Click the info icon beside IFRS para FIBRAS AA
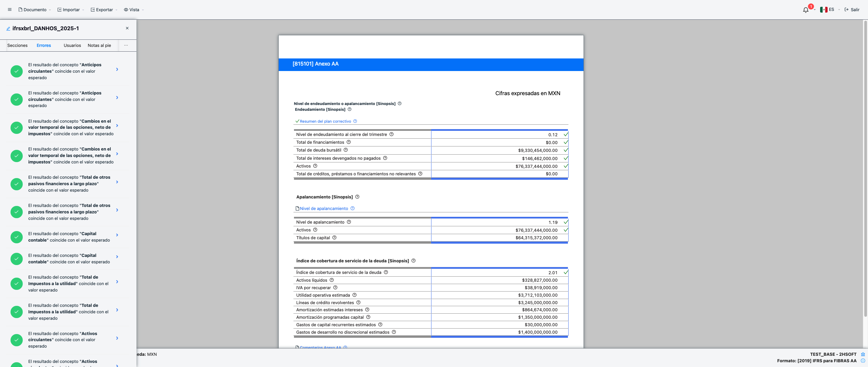868x367 pixels. (x=863, y=361)
